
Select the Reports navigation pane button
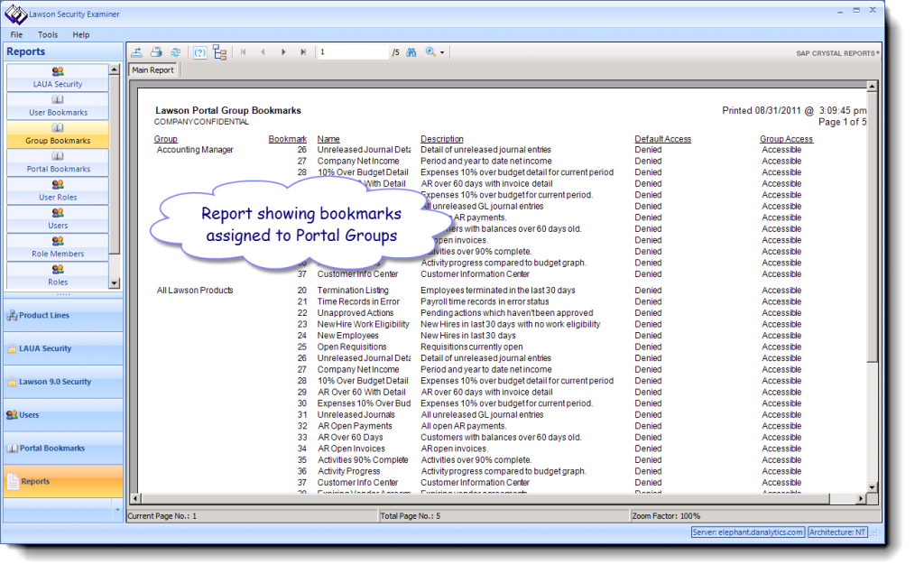[x=64, y=481]
